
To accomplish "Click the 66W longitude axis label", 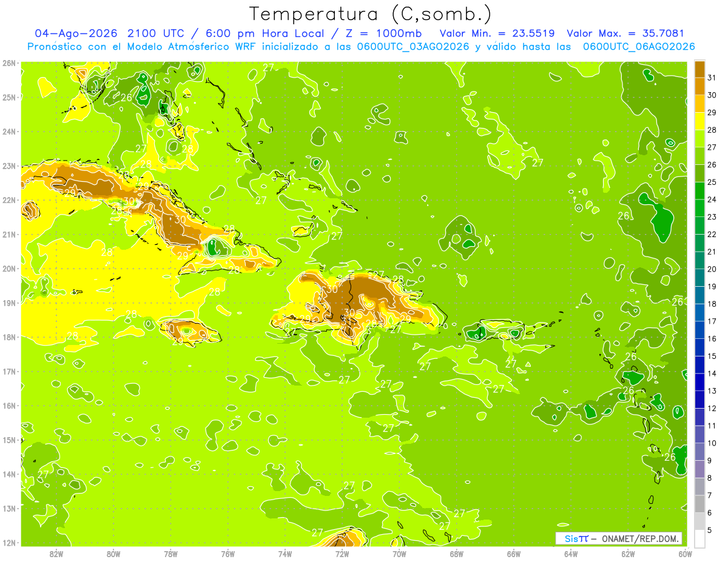I will coord(514,553).
